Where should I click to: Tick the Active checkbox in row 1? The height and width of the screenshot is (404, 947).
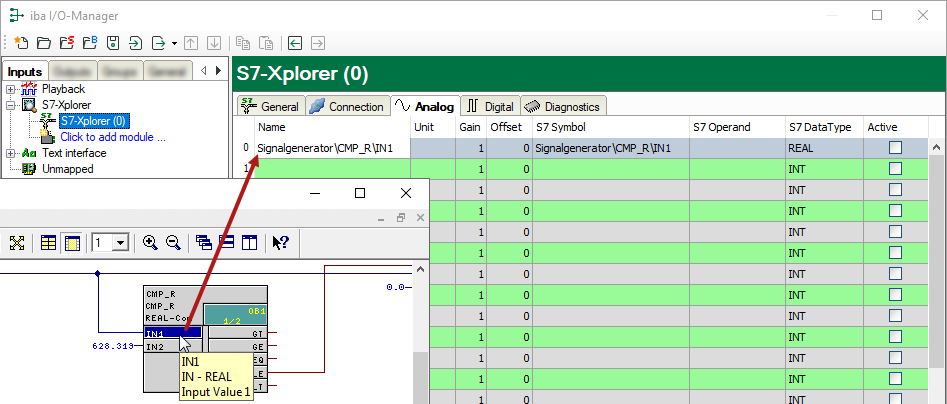[x=895, y=169]
